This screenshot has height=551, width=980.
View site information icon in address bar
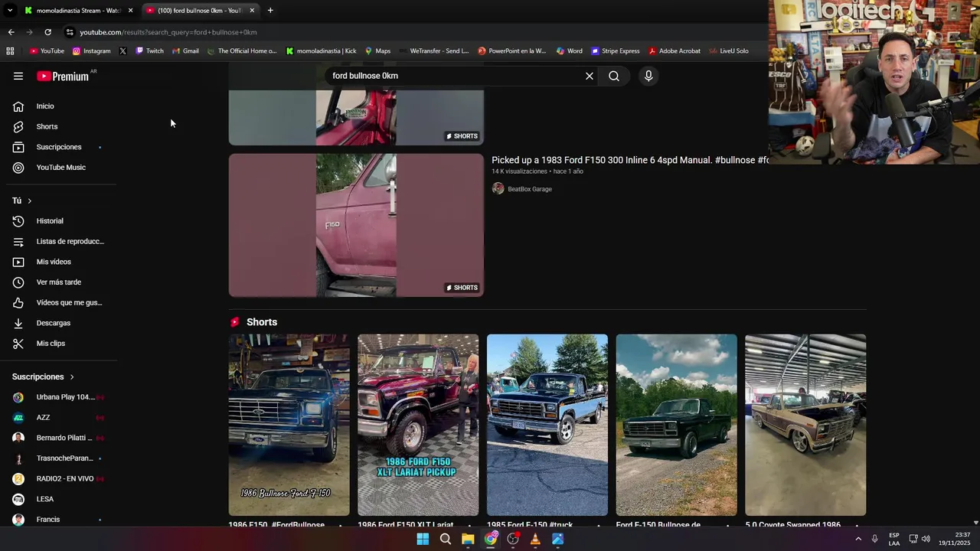click(x=70, y=32)
